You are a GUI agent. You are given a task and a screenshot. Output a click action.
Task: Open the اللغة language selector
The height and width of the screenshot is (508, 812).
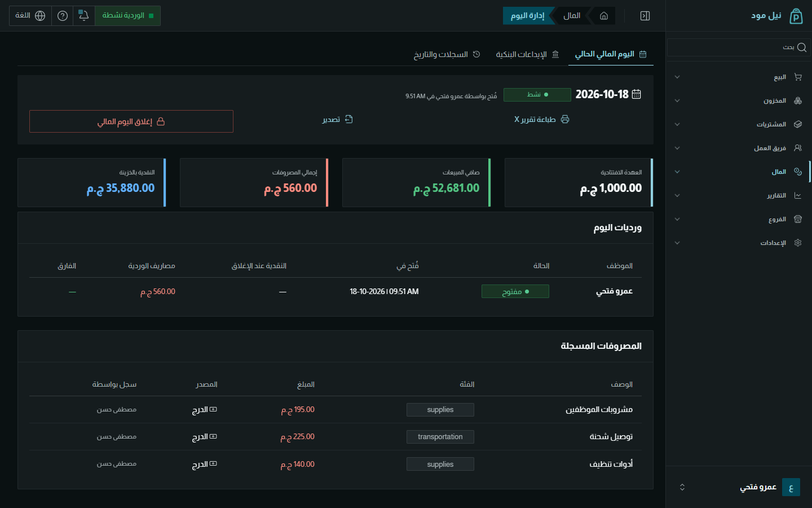pyautogui.click(x=30, y=16)
